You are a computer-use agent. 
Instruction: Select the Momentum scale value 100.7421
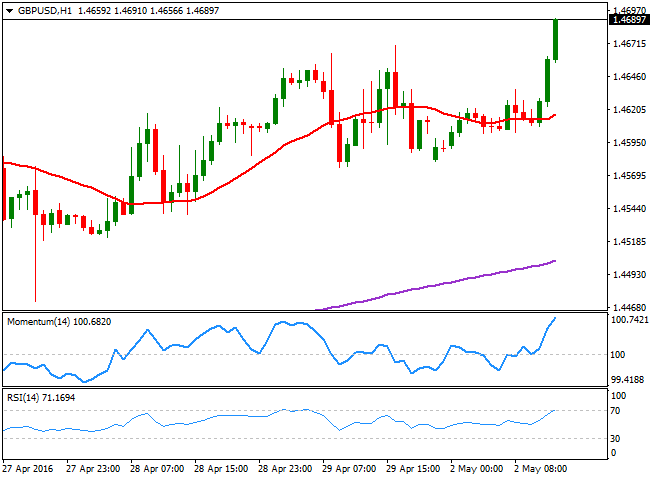coord(630,320)
